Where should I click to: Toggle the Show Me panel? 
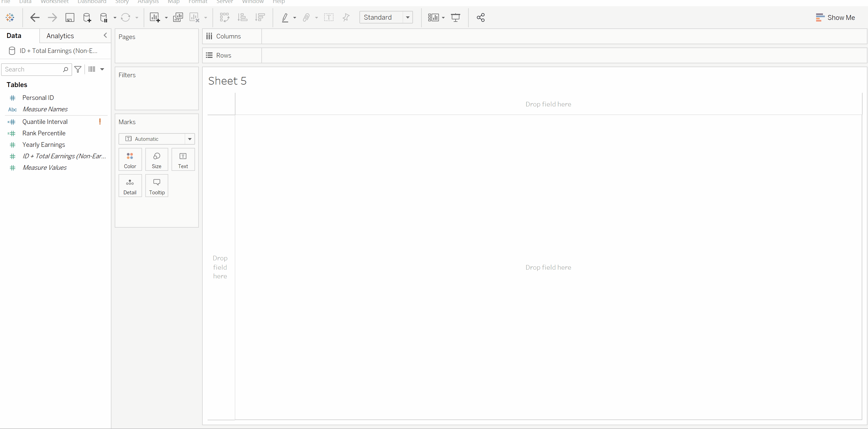[x=836, y=17]
